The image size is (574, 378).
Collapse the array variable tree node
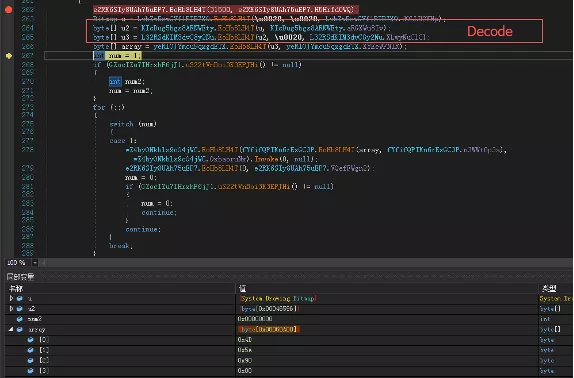[11, 329]
